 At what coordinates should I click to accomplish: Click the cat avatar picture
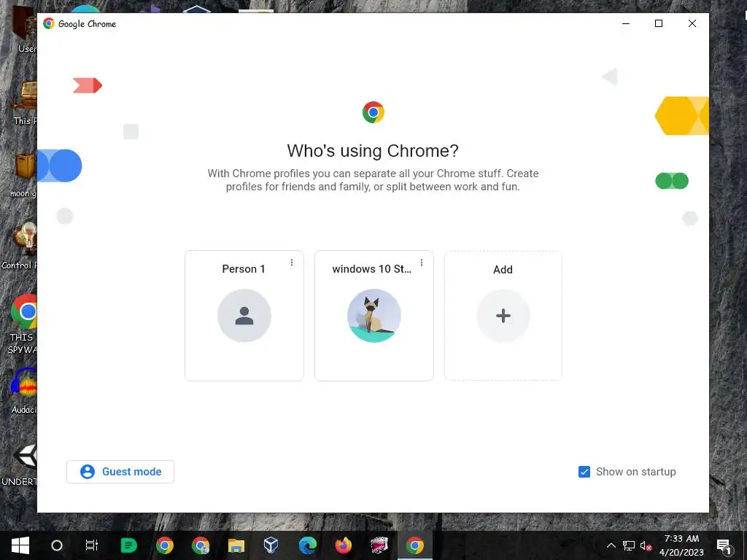click(374, 316)
